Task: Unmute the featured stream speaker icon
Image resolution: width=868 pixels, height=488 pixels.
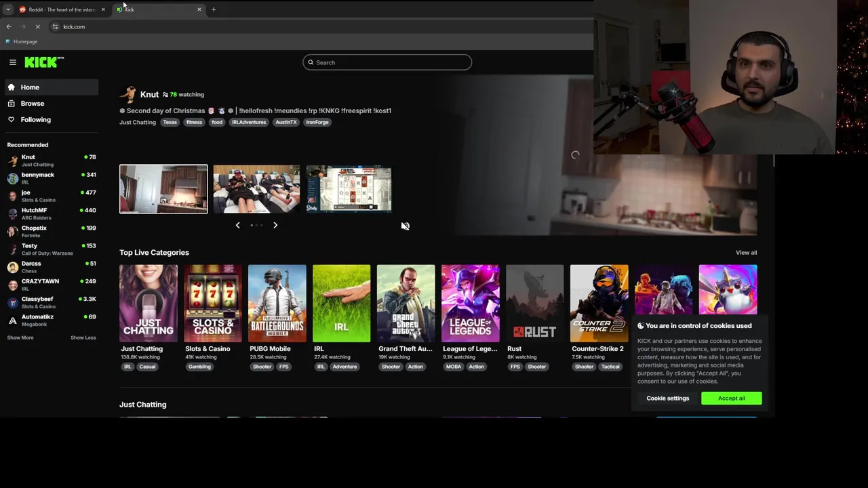Action: click(x=405, y=226)
